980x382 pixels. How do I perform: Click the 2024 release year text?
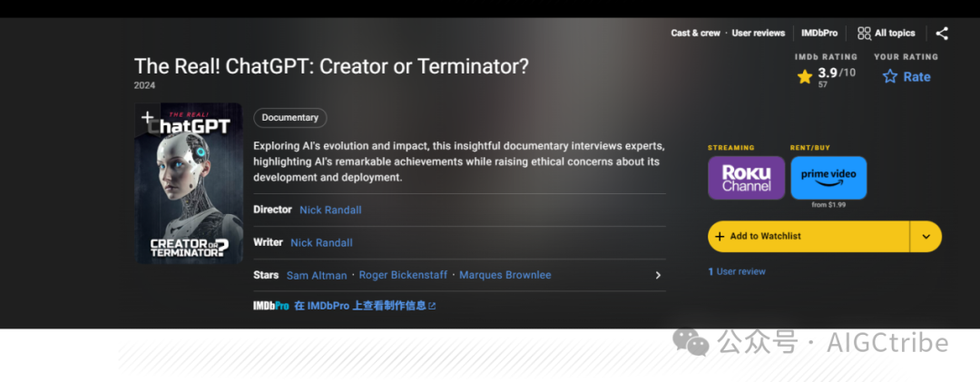click(x=144, y=85)
